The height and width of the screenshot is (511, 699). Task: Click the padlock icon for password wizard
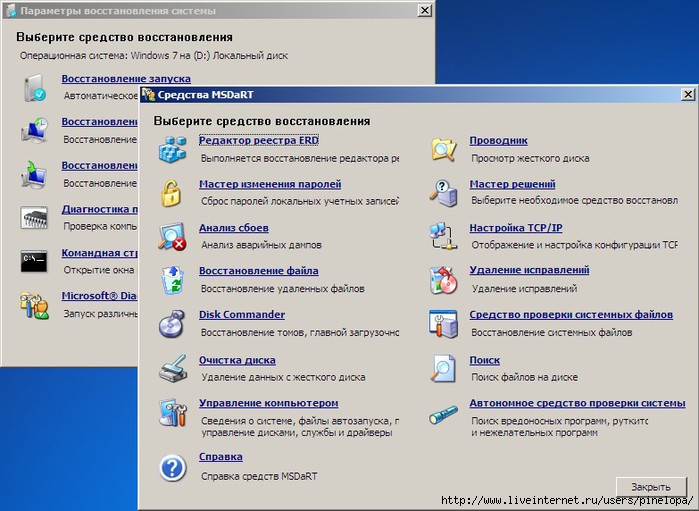171,193
